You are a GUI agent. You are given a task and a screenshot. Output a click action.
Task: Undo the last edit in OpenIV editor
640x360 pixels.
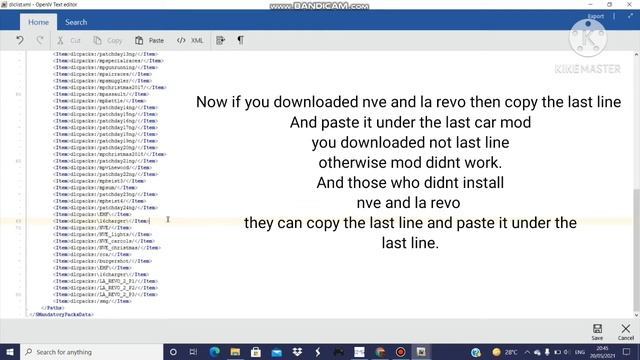(x=20, y=40)
